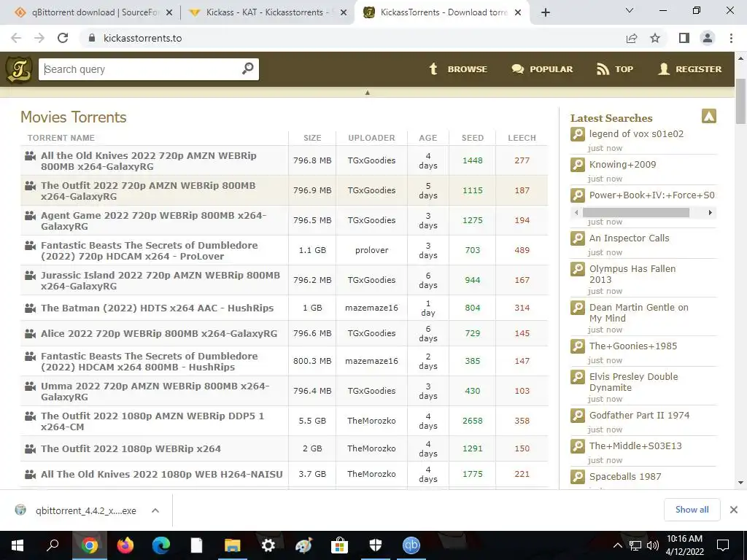Viewport: 747px width, 560px height.
Task: Open the Popular section in header
Action: (x=542, y=69)
